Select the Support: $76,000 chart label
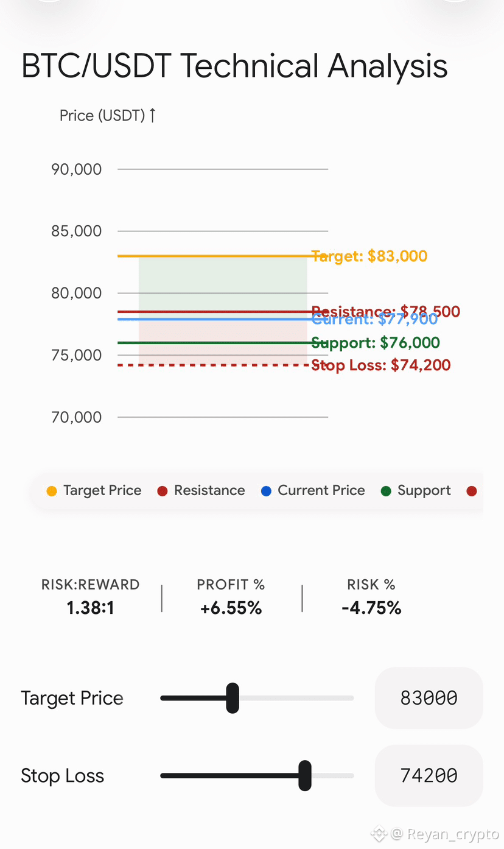The image size is (504, 849). [376, 343]
